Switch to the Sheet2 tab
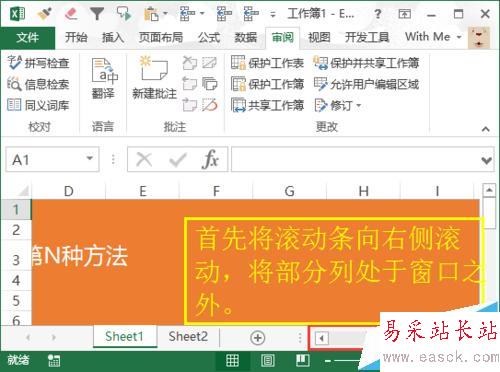The image size is (500, 372). pyautogui.click(x=188, y=336)
